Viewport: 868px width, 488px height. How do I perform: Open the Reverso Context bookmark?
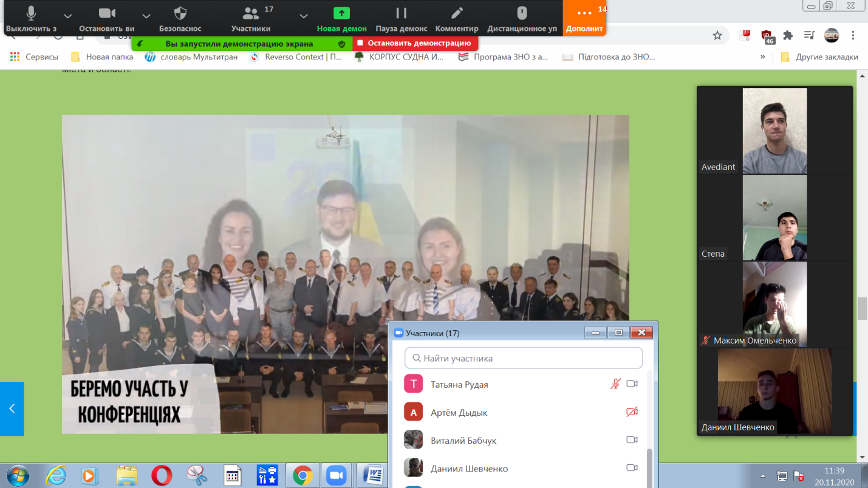point(296,57)
